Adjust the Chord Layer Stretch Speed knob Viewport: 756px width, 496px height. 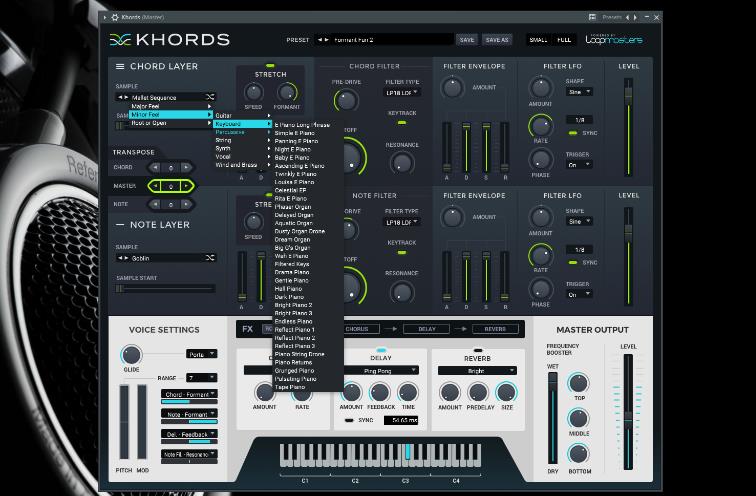pyautogui.click(x=253, y=92)
